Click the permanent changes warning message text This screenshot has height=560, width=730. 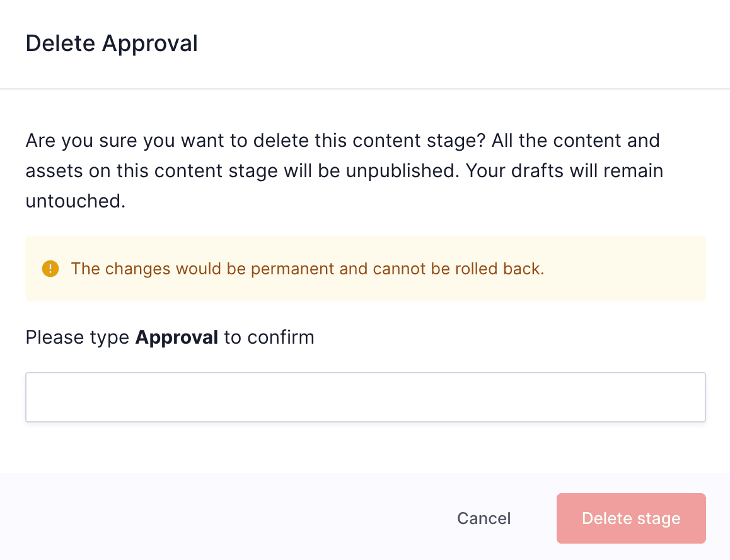point(307,269)
